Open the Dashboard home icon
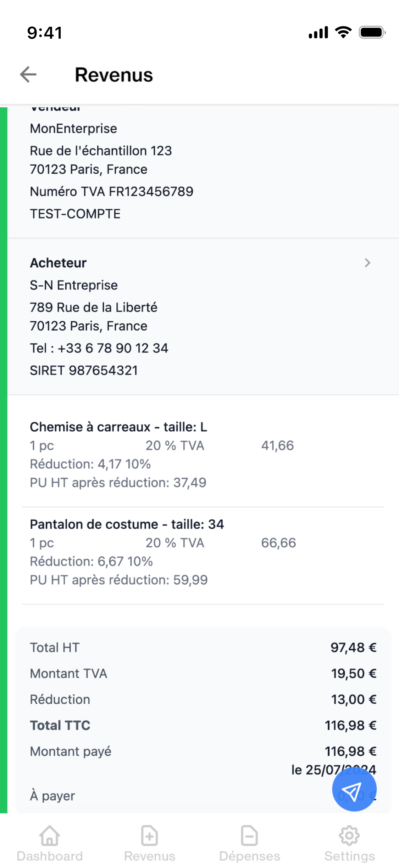This screenshot has width=399, height=868. tap(50, 835)
